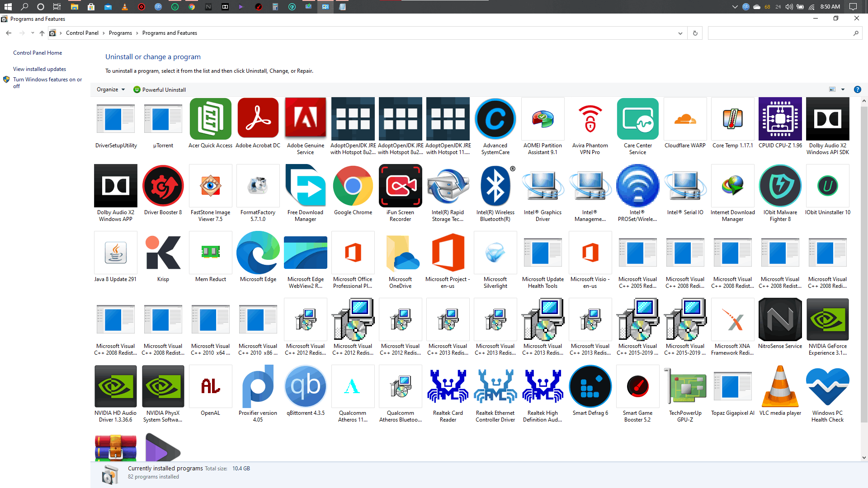Select the NitroSense Service icon
The image size is (868, 488).
click(780, 319)
